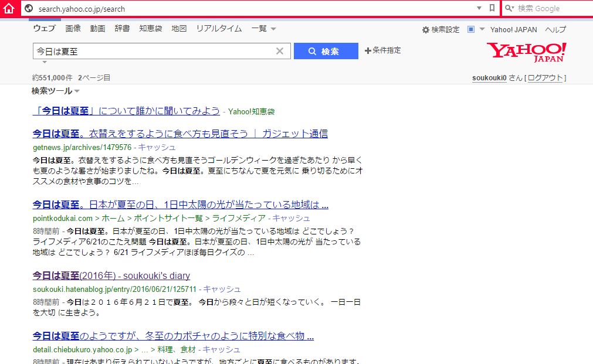The height and width of the screenshot is (364, 593).
Task: Open the 日本が夏至の日 result title
Action: (x=181, y=205)
